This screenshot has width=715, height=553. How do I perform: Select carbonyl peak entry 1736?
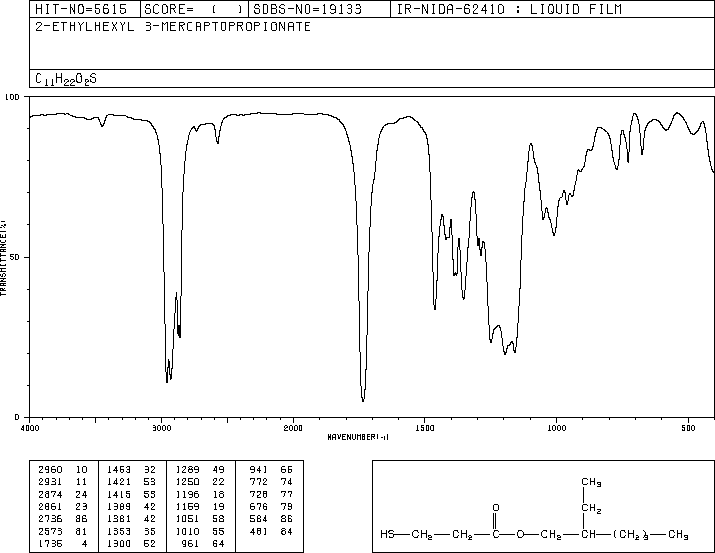[50, 543]
